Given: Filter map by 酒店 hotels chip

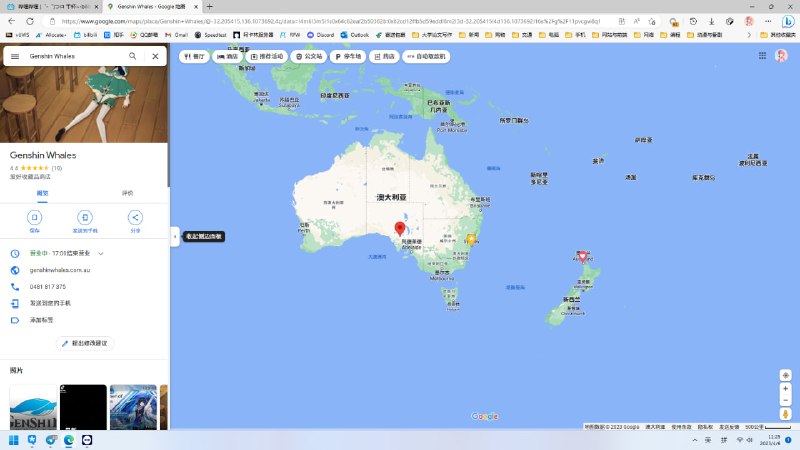Looking at the screenshot, I should pyautogui.click(x=227, y=57).
